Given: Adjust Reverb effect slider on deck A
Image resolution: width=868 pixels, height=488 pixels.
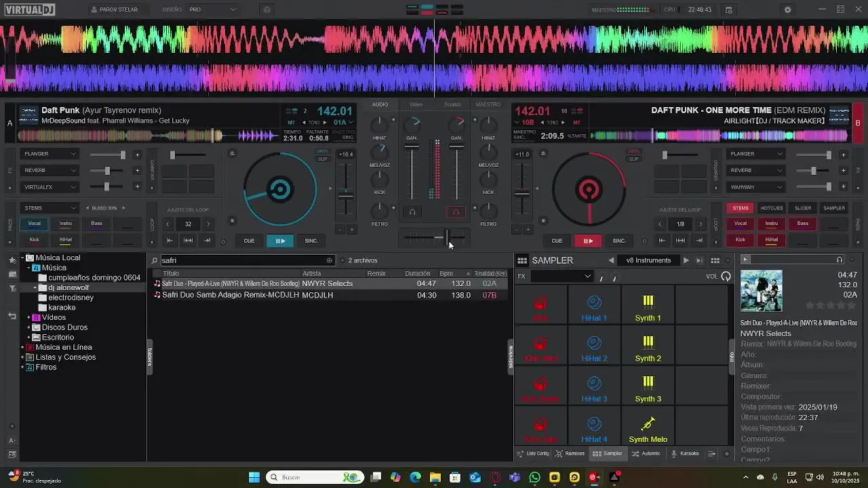Looking at the screenshot, I should click(108, 171).
